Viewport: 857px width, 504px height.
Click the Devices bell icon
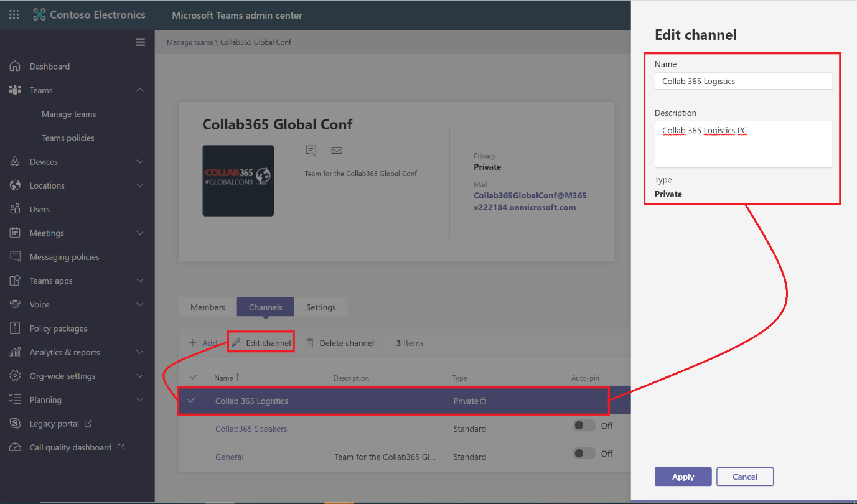(15, 162)
